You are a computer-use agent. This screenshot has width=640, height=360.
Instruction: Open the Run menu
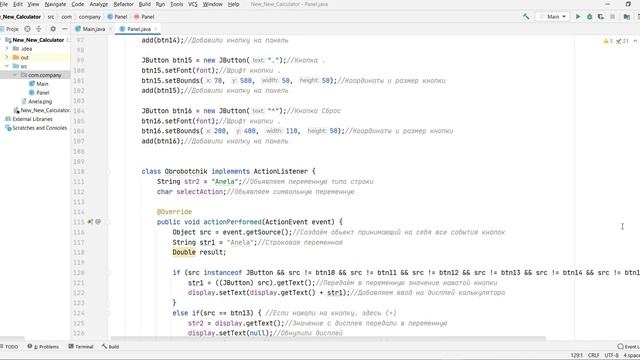[160, 4]
